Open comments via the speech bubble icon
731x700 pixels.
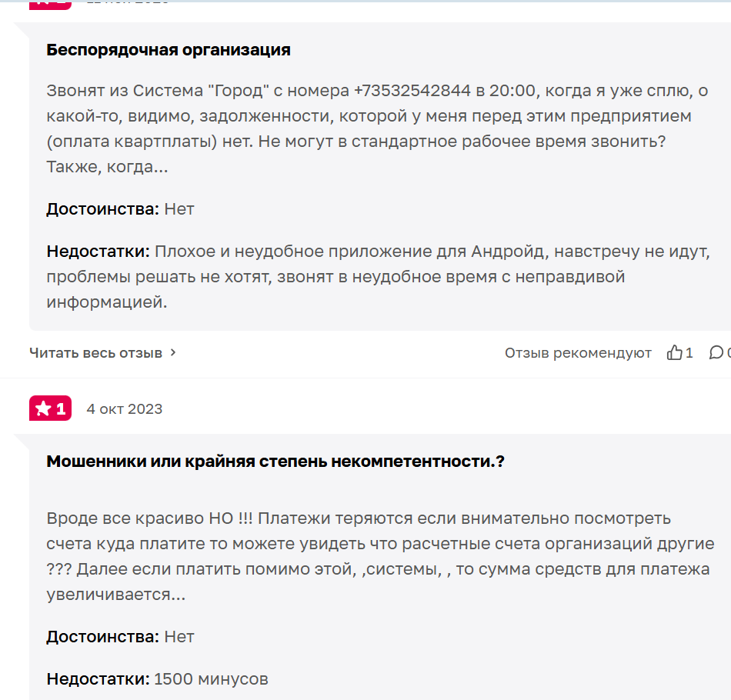(716, 353)
